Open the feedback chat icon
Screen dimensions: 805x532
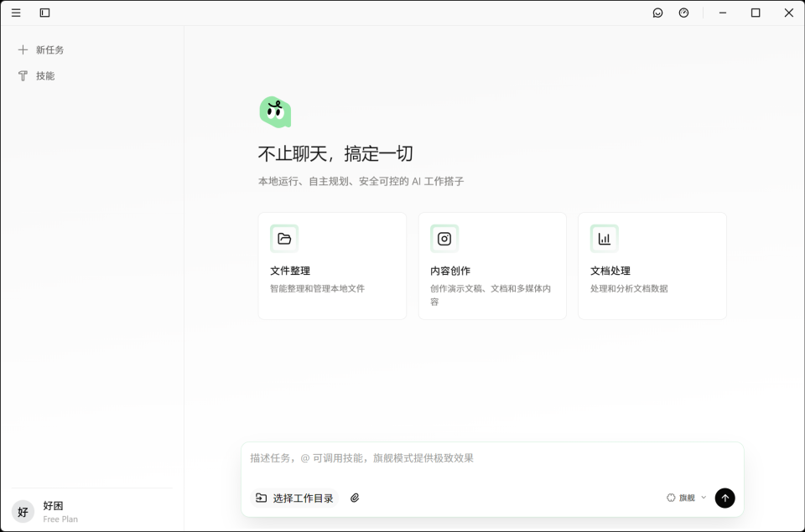pyautogui.click(x=657, y=13)
